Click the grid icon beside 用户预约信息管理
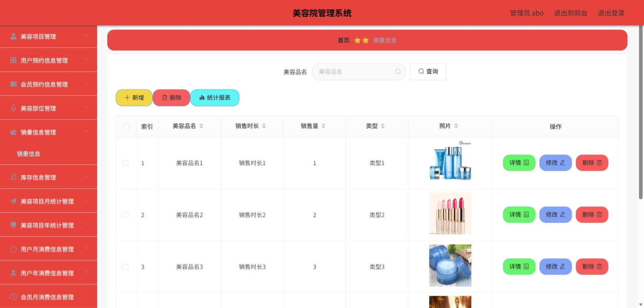Viewport: 644px width, 308px height. tap(14, 60)
